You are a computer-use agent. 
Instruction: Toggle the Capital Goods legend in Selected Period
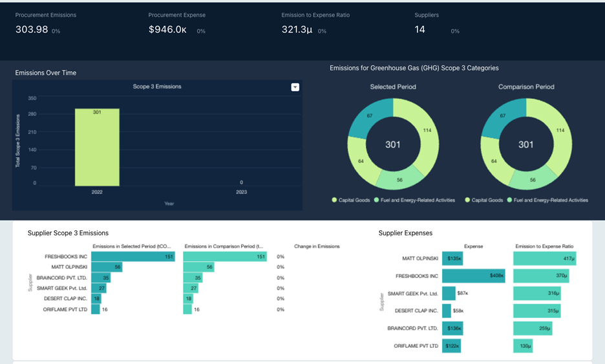tap(351, 200)
